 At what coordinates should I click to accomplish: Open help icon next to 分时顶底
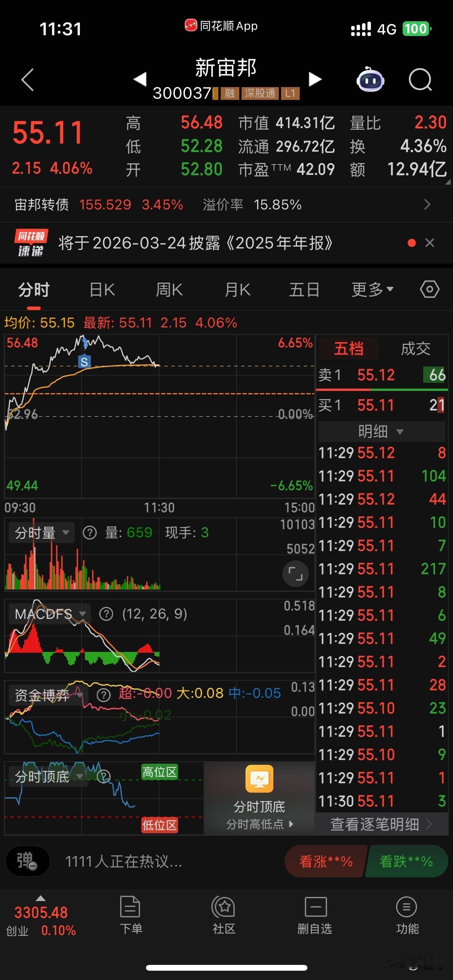103,776
